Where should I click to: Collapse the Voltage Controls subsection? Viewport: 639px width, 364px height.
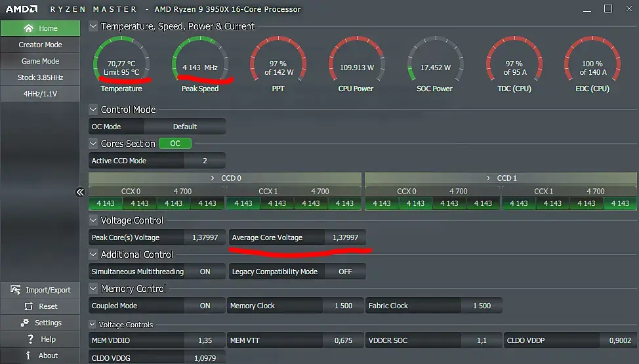pos(93,325)
